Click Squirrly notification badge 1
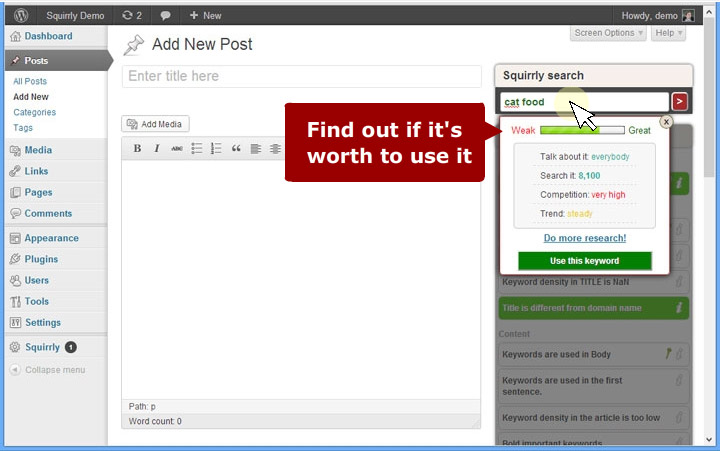Image resolution: width=720 pixels, height=451 pixels. (71, 347)
